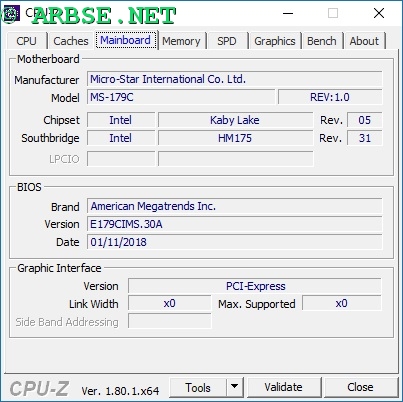Viewport: 403px width, 402px height.
Task: Select the Mainboard tab
Action: [x=126, y=40]
